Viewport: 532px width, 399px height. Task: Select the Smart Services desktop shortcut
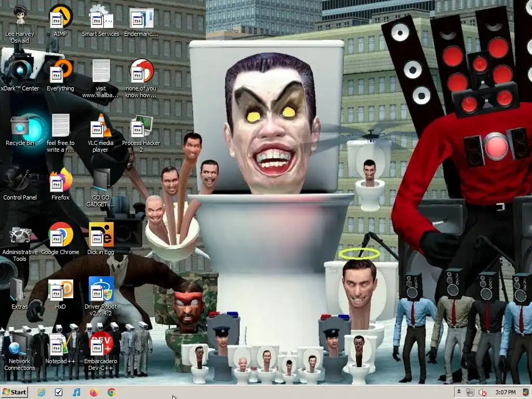101,21
